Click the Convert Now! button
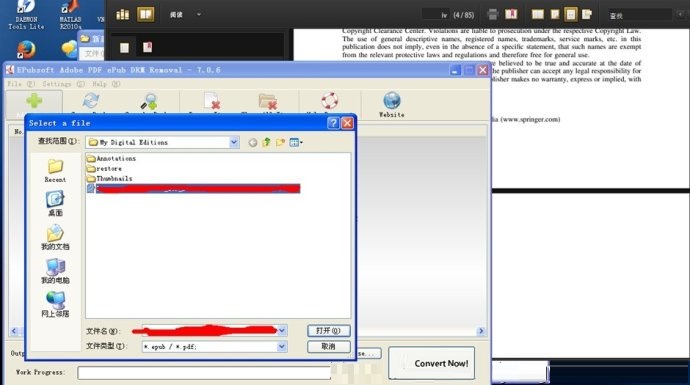 tap(432, 363)
